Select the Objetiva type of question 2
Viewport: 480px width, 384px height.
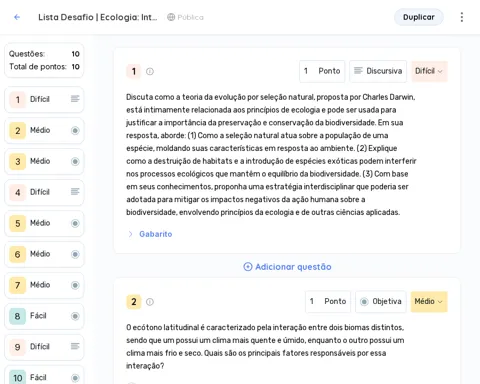click(x=381, y=302)
